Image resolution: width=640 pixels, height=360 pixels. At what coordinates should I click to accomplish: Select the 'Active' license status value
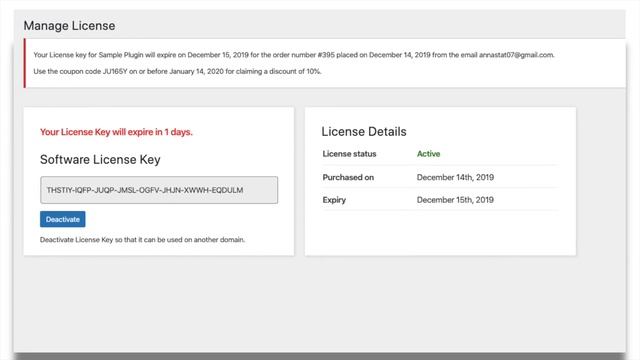[428, 154]
